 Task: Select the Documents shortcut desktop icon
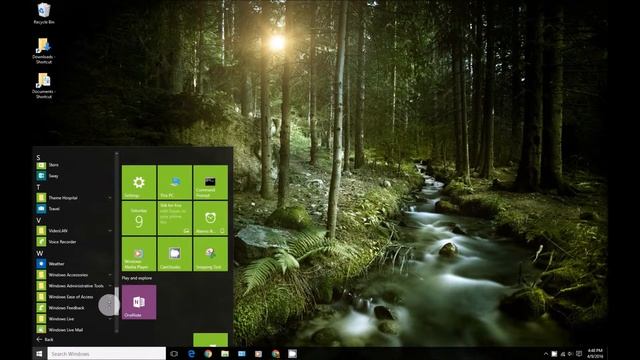pyautogui.click(x=44, y=86)
